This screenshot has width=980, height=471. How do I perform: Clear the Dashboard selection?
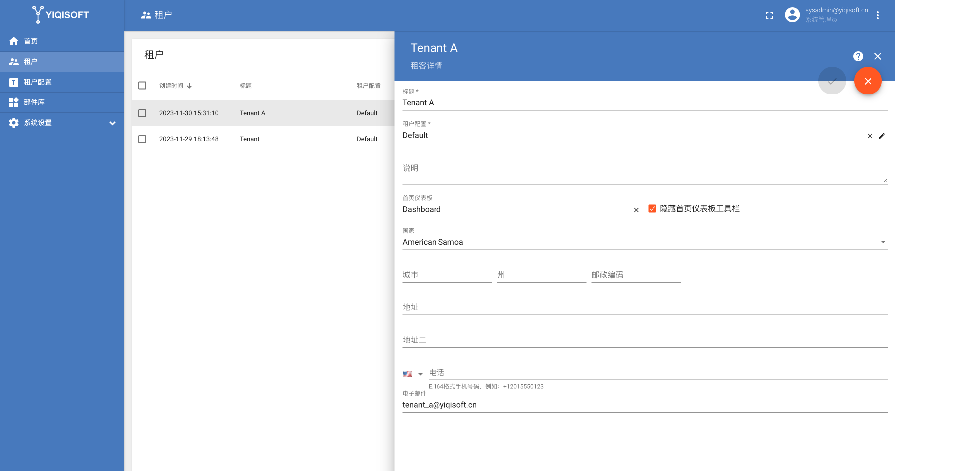(x=636, y=210)
